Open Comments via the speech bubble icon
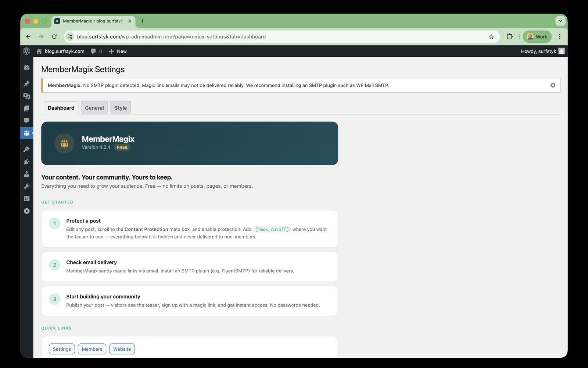 tap(26, 120)
